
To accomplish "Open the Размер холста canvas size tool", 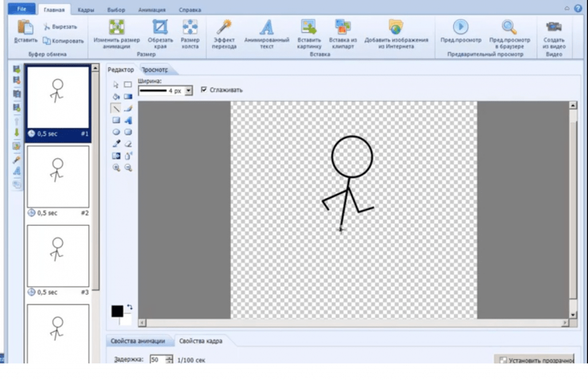I will 190,34.
